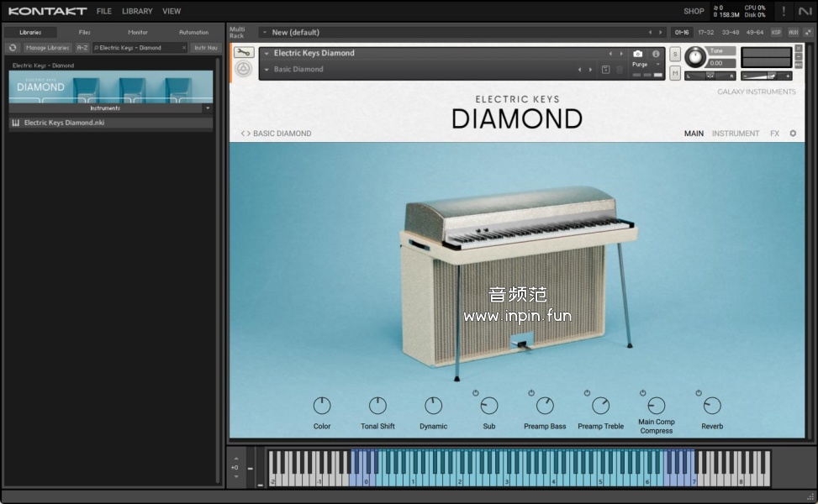Show rack channels 33-48
818x504 pixels.
731,32
